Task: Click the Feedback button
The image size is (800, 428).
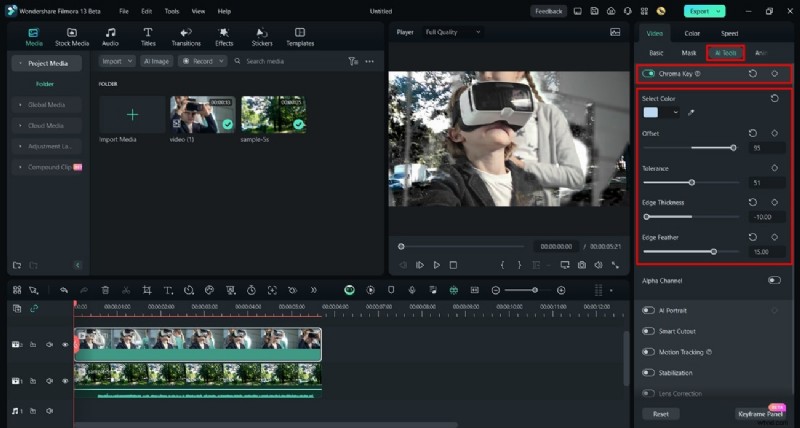Action: click(548, 11)
